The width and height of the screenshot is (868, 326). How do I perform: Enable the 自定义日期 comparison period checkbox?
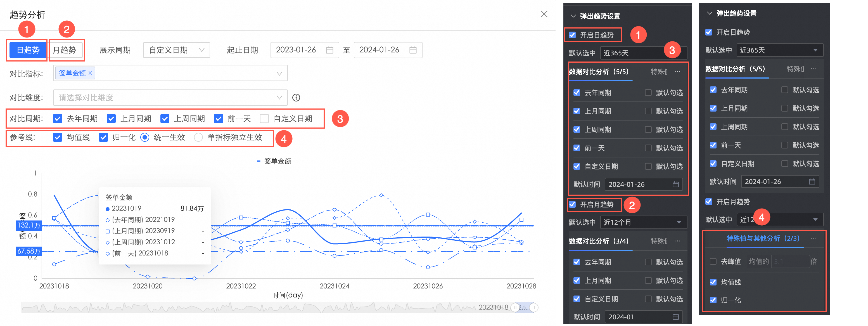265,119
